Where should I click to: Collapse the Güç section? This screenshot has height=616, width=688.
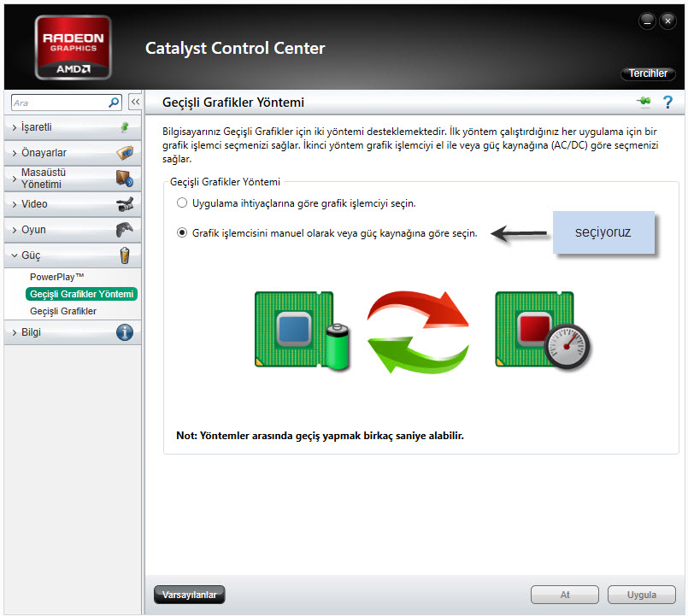[x=73, y=255]
